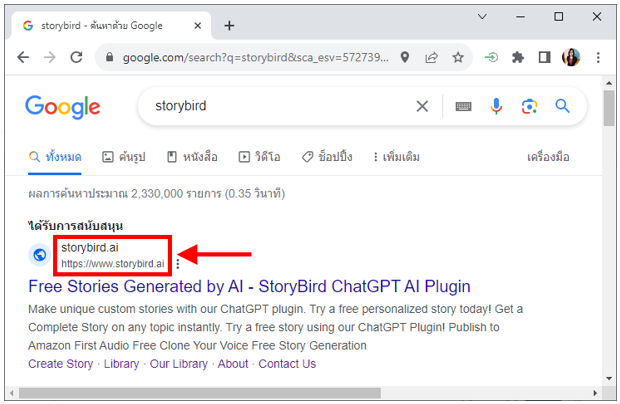Close the storybird Google tab
The width and height of the screenshot is (620, 404).
[x=198, y=26]
